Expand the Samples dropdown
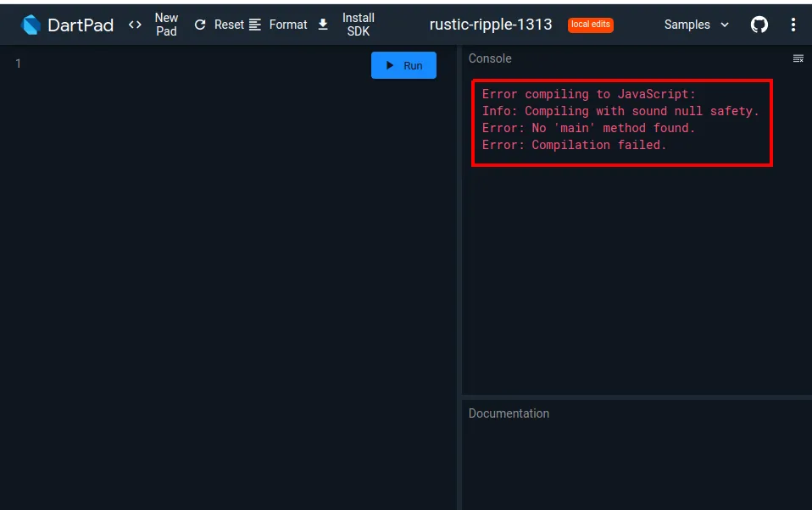The image size is (812, 510). pos(697,25)
